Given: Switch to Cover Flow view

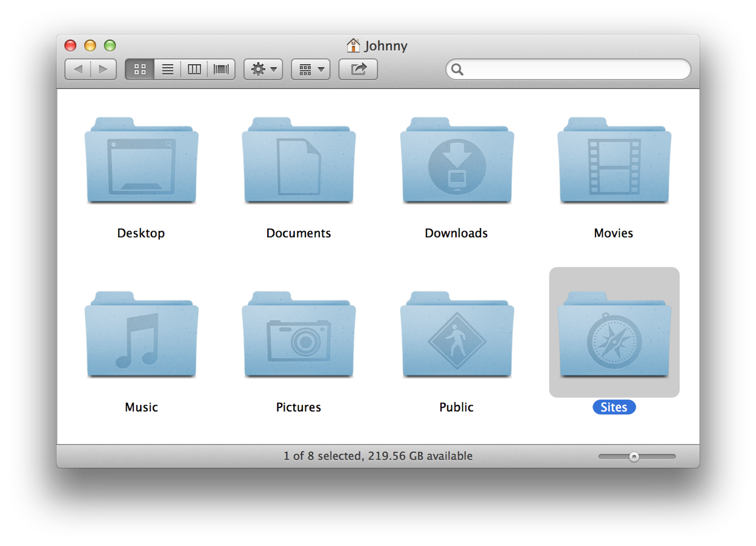Looking at the screenshot, I should [220, 69].
